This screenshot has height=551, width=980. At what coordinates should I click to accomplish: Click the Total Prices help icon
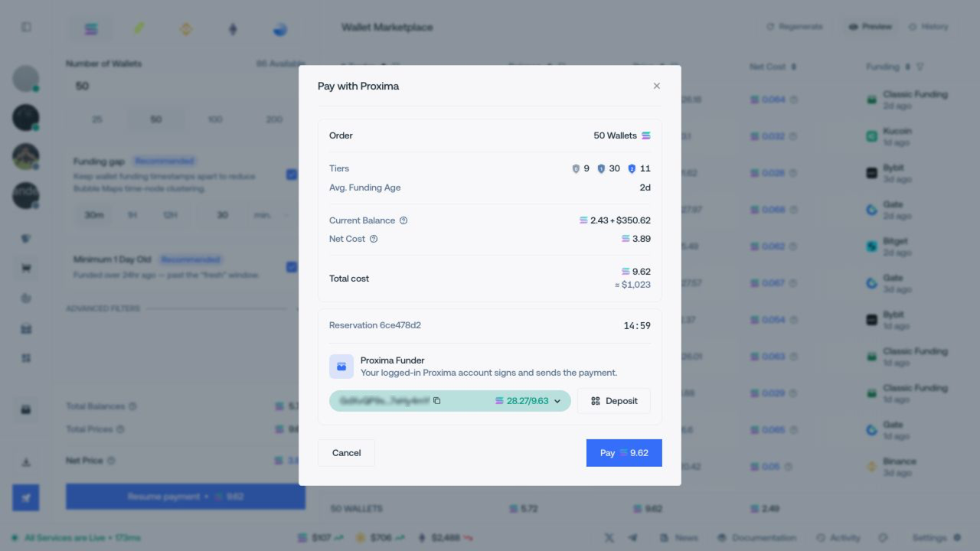120,429
